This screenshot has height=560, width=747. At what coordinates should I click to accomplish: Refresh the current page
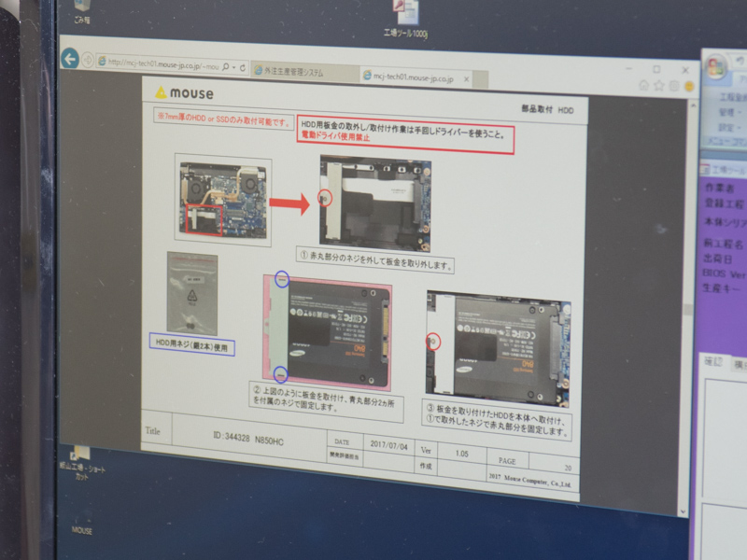(243, 66)
